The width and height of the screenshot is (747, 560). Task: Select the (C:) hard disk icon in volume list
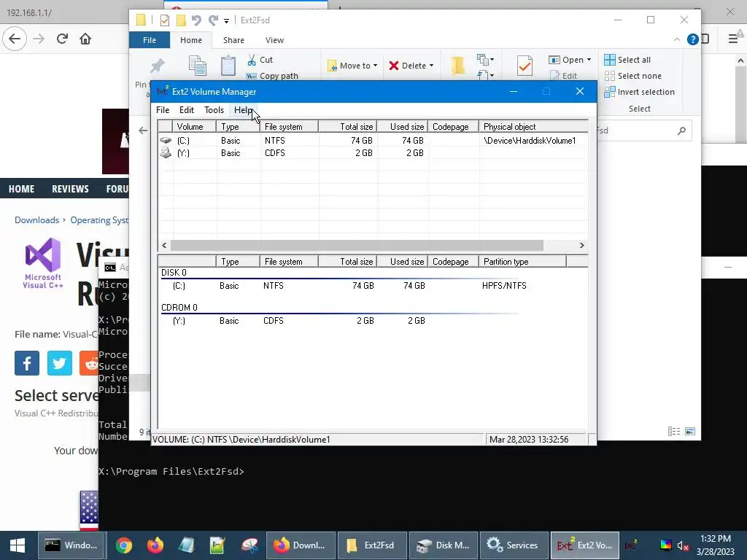click(166, 141)
